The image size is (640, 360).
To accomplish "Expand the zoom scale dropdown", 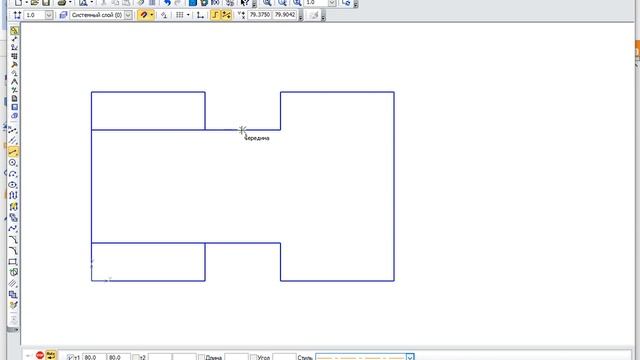I will (332, 3).
